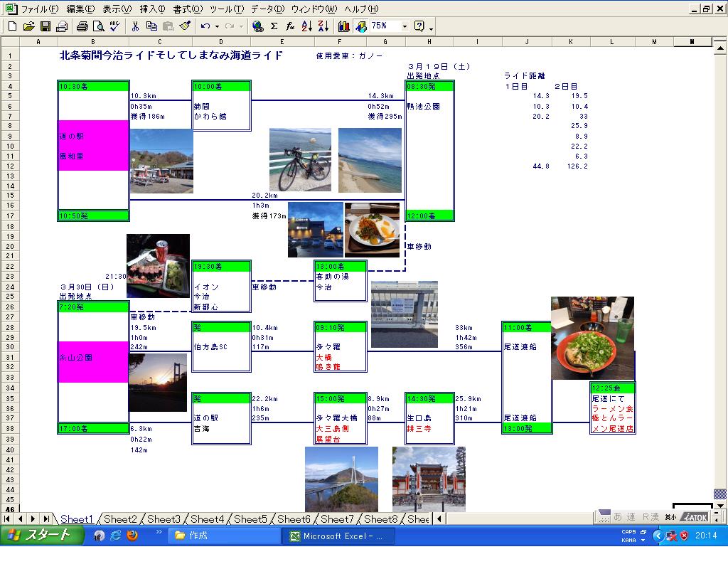Expand the toolbar options arrow beside Help

pos(432,28)
